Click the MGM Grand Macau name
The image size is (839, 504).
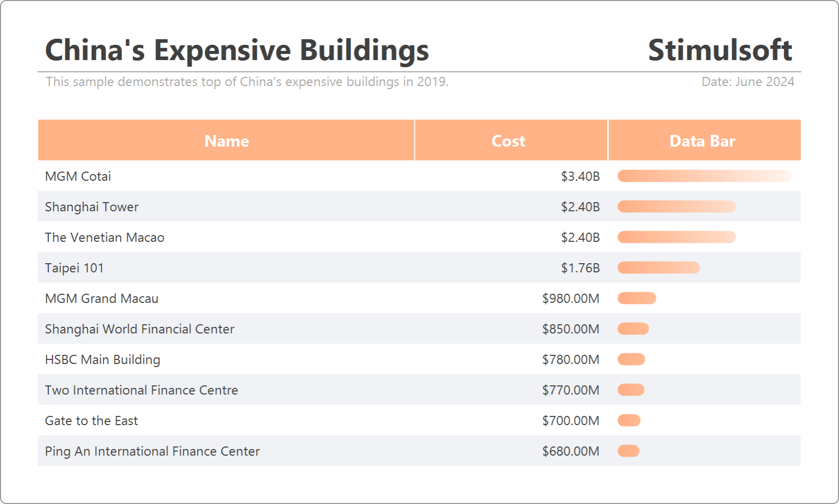102,298
